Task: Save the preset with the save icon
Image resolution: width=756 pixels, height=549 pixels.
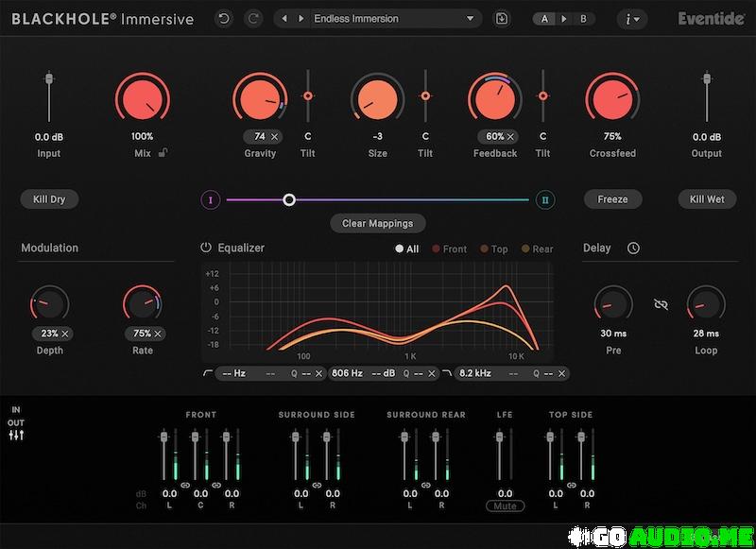Action: click(502, 19)
